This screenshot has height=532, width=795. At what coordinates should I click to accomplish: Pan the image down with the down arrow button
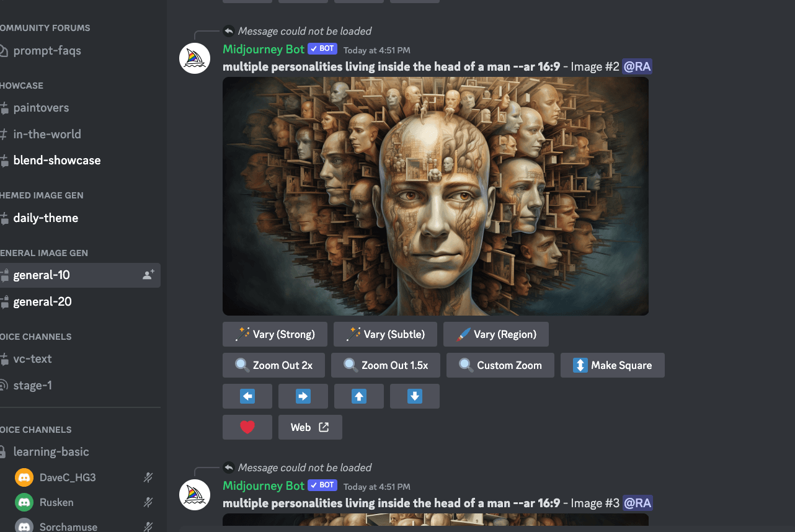pos(415,396)
